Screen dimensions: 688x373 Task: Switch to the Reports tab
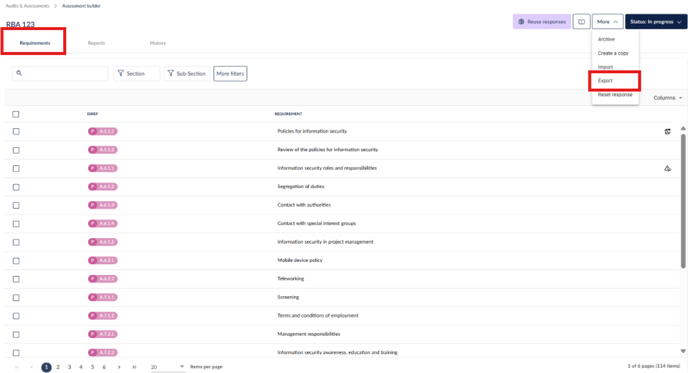(x=96, y=43)
